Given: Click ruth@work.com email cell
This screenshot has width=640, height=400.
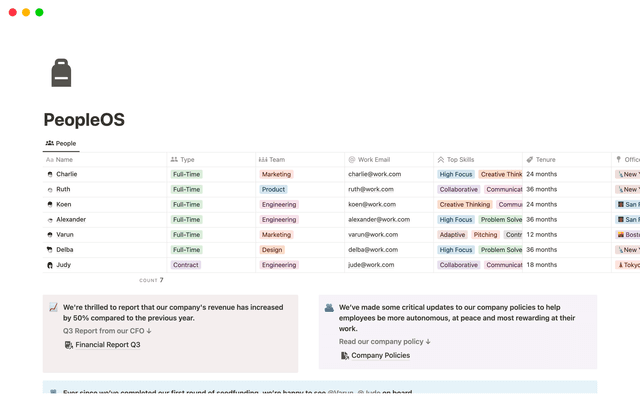Looking at the screenshot, I should (x=370, y=189).
